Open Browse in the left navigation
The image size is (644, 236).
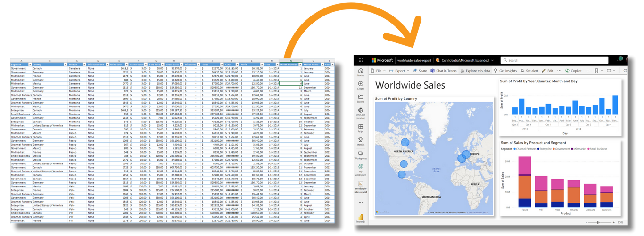(360, 98)
